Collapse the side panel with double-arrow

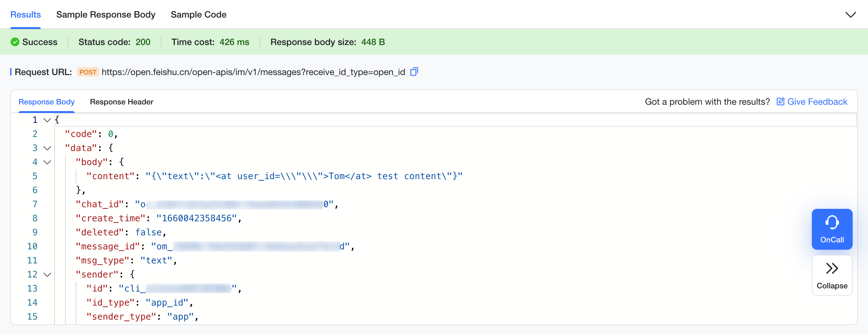(x=832, y=275)
